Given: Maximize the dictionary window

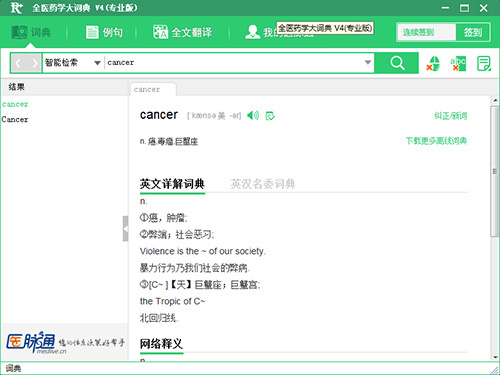Looking at the screenshot, I should coord(464,8).
